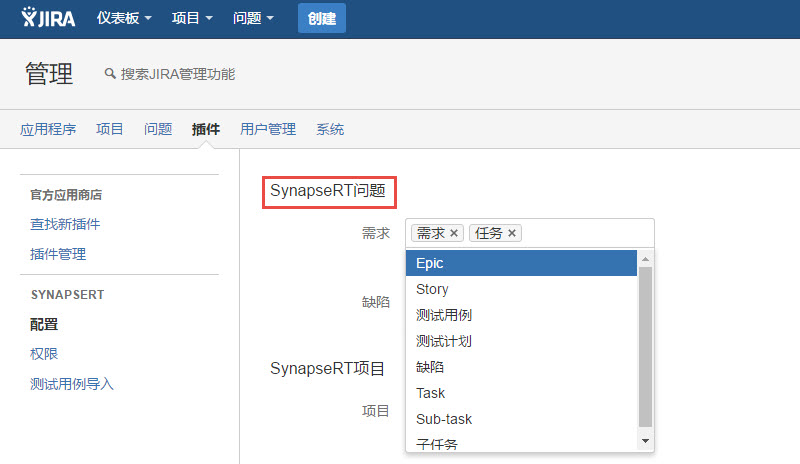This screenshot has height=464, width=800.
Task: Select the 插件 admin tab
Action: pos(206,129)
